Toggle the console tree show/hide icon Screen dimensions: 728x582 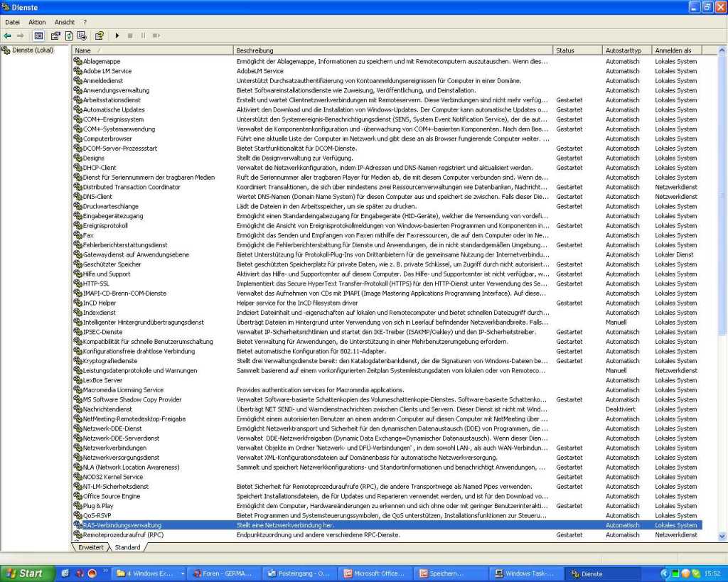tap(38, 36)
